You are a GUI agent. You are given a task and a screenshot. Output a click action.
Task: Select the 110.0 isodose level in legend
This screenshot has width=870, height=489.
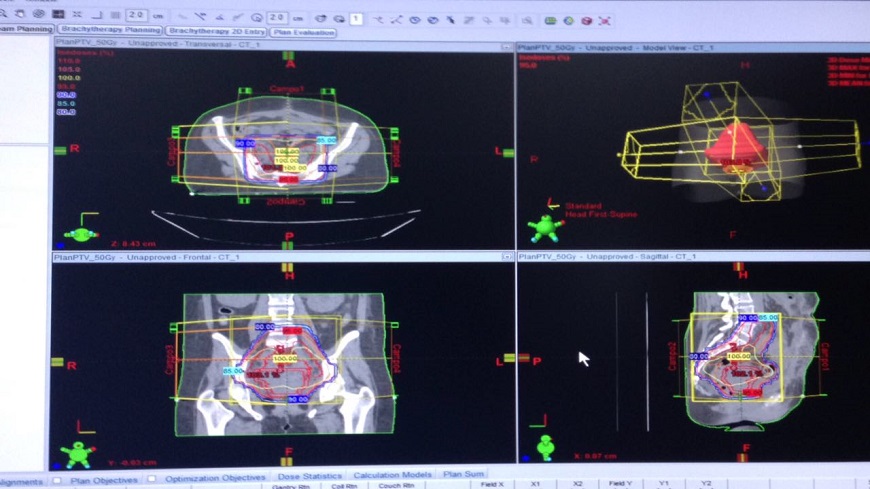(x=69, y=61)
